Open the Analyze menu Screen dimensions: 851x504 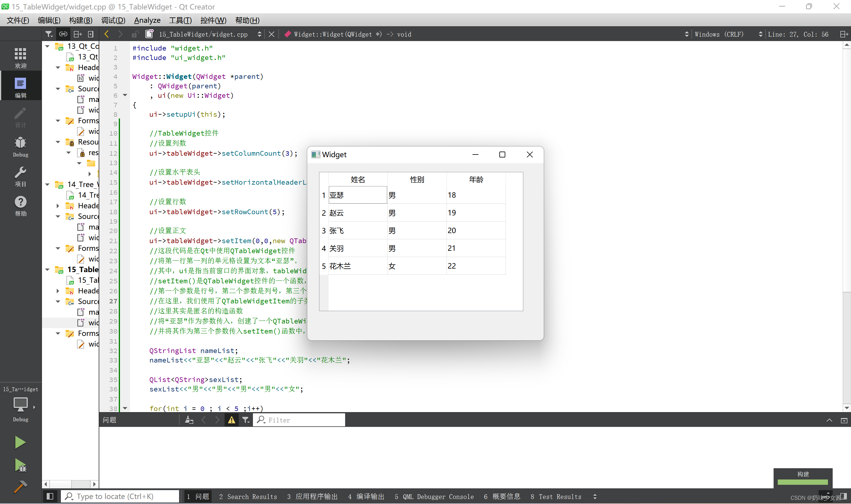pos(148,20)
